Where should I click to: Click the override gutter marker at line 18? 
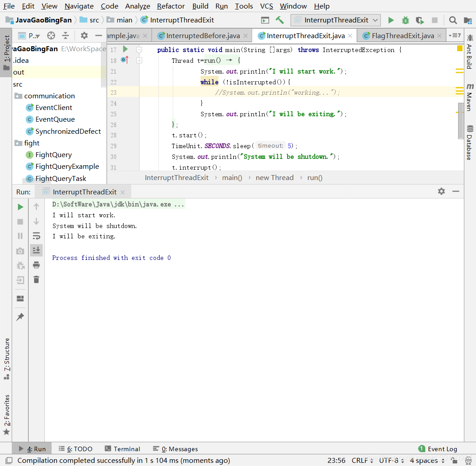click(125, 60)
